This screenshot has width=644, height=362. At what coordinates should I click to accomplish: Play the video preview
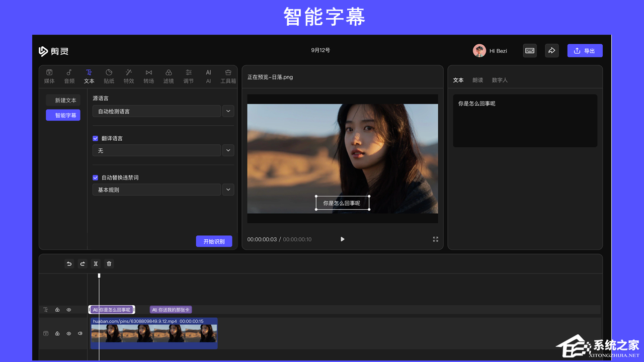click(x=343, y=239)
